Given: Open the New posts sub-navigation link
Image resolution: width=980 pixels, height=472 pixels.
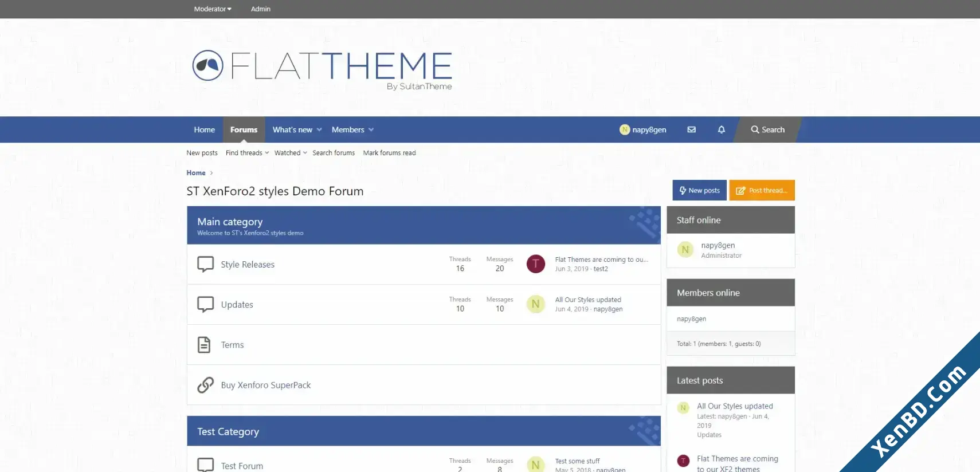Looking at the screenshot, I should 202,153.
